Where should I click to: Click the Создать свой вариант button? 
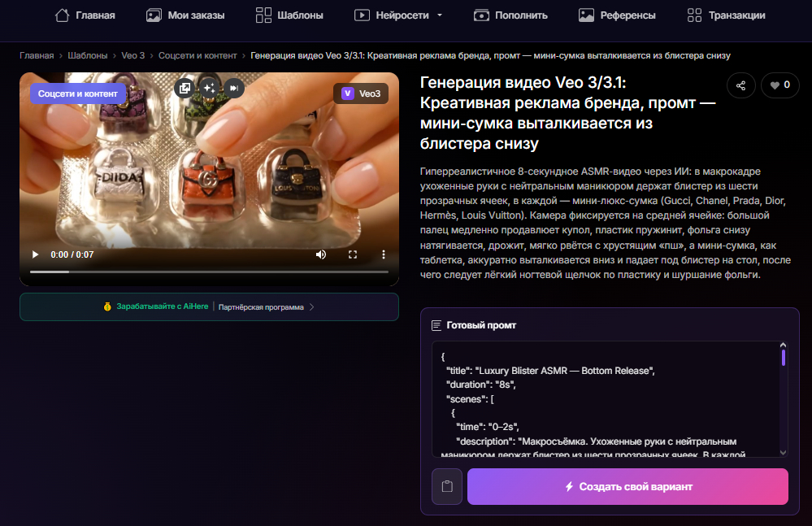(627, 485)
